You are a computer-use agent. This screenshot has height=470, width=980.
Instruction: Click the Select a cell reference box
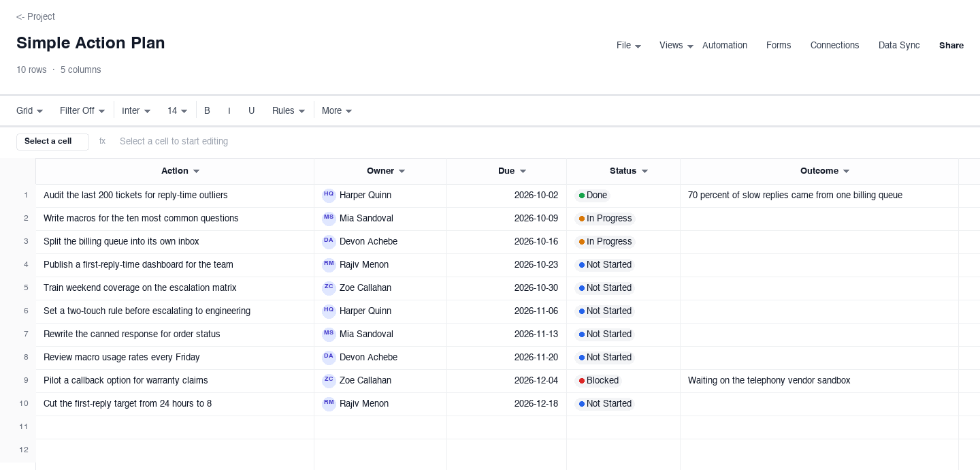pos(52,142)
